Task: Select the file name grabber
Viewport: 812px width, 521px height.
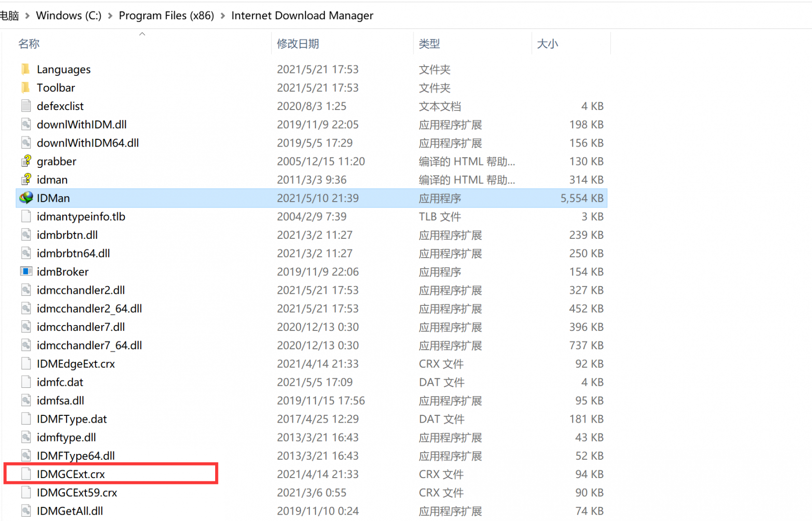Action: pyautogui.click(x=56, y=162)
